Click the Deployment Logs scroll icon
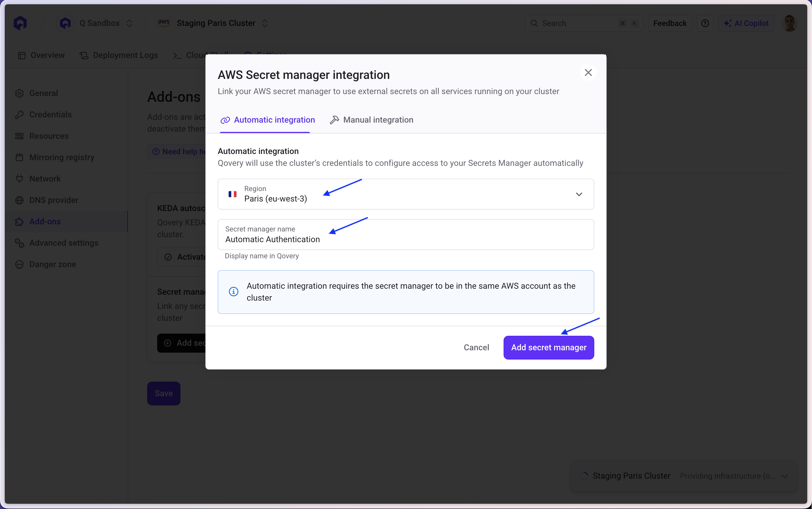Viewport: 812px width, 509px height. (84, 56)
